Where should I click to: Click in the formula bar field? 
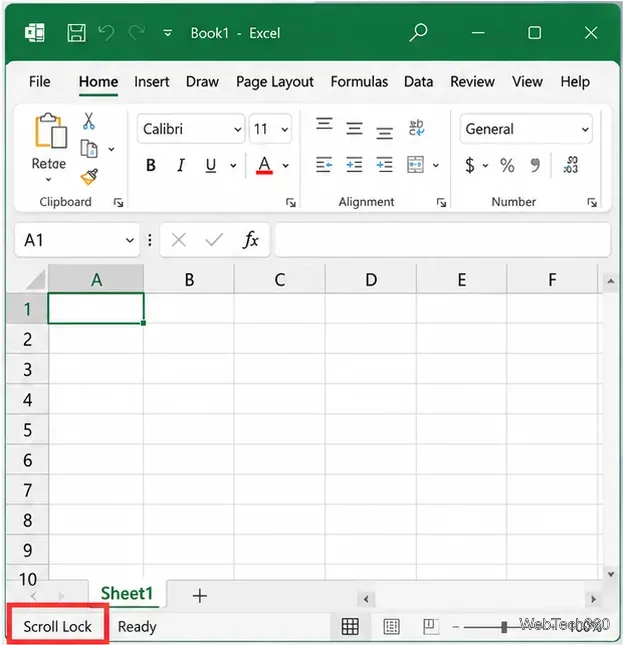point(443,240)
